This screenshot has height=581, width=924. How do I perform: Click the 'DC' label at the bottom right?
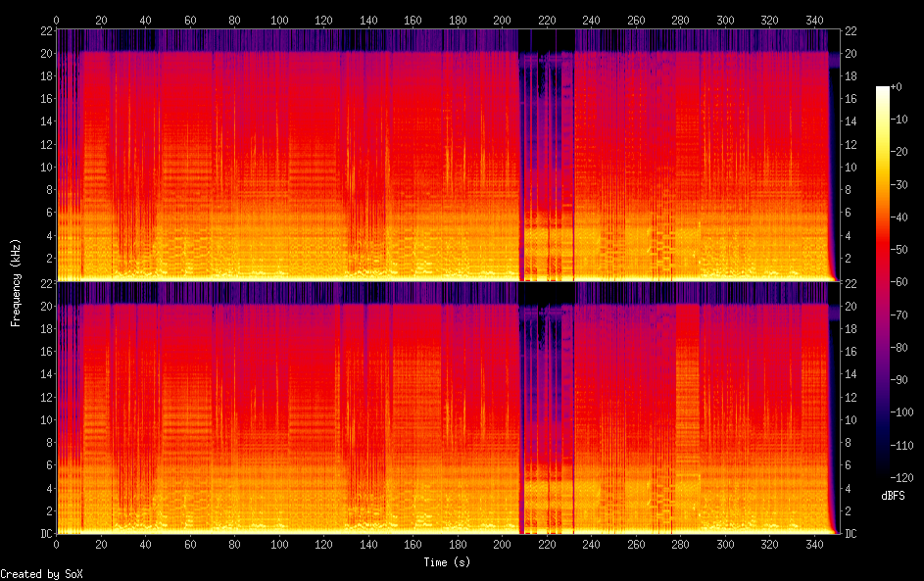coord(851,534)
